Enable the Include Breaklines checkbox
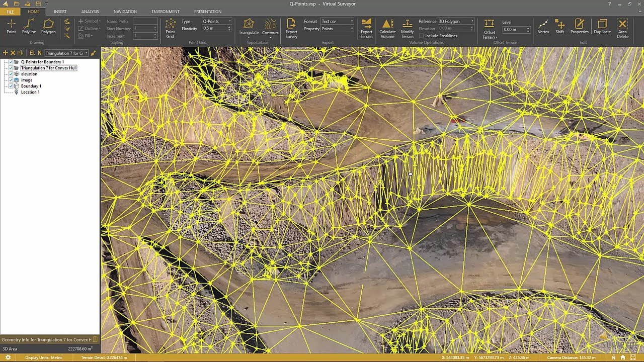Screen dimensions: 644x362 [421, 36]
